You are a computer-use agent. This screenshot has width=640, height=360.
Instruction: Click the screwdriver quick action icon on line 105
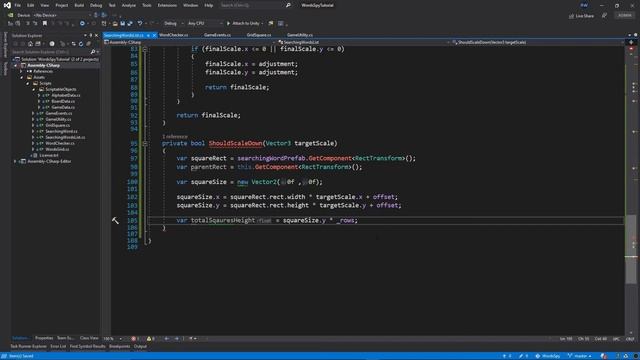(x=116, y=220)
